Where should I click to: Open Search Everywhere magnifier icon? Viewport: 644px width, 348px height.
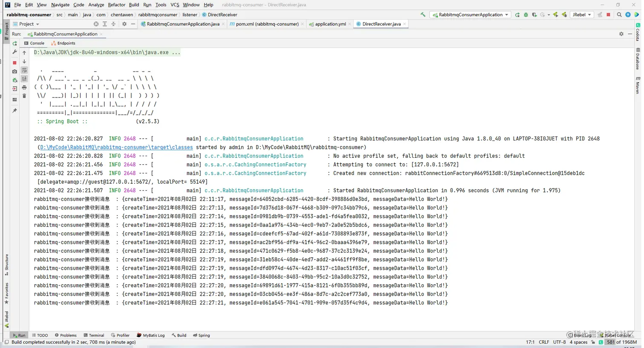tap(619, 15)
